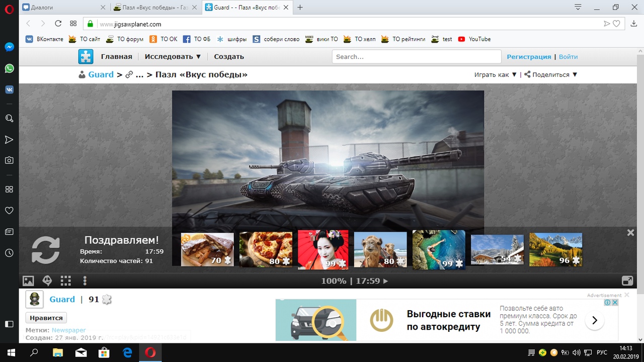
Task: Open the browser downloads icon
Action: coord(633,24)
